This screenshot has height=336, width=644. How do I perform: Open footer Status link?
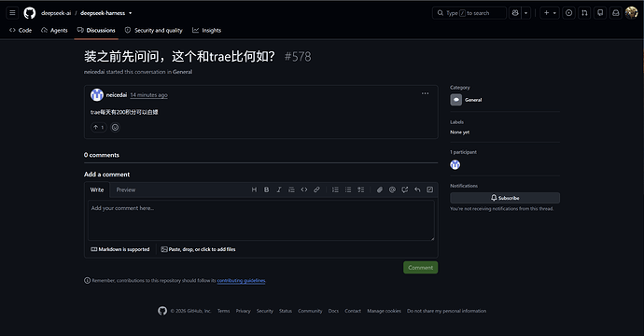[286, 311]
